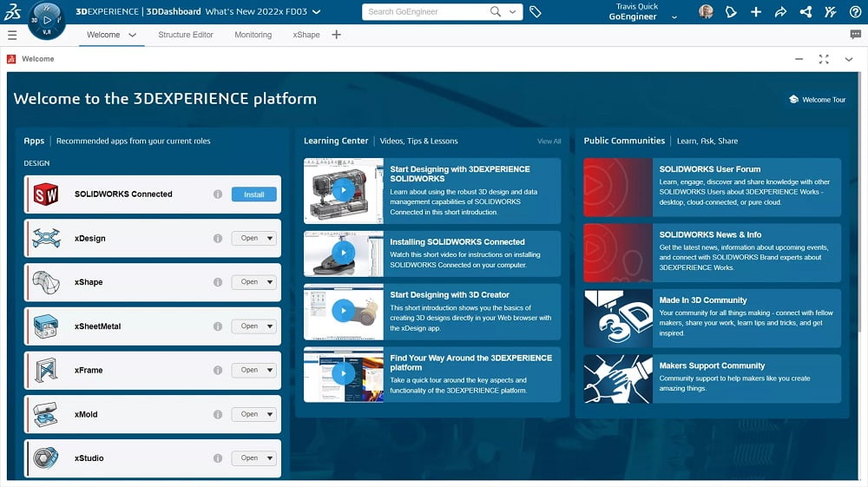Image resolution: width=868 pixels, height=487 pixels.
Task: Play Find Your Way Around video
Action: pos(343,374)
